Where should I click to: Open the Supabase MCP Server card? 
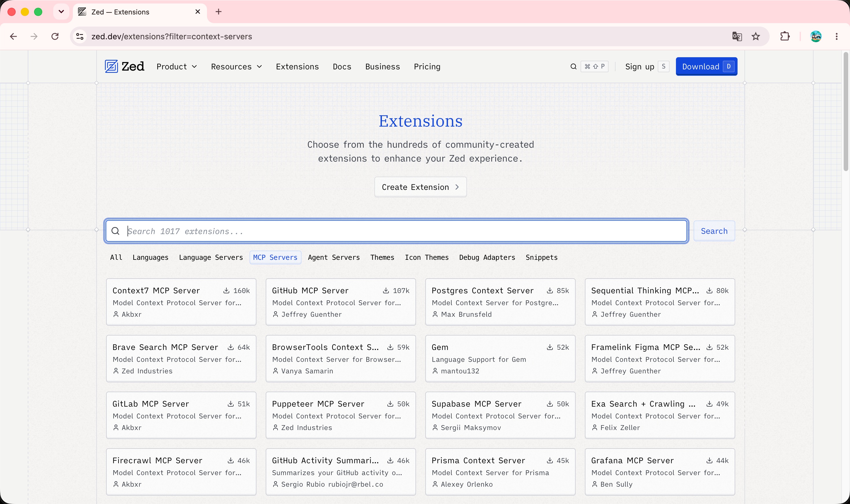point(500,415)
